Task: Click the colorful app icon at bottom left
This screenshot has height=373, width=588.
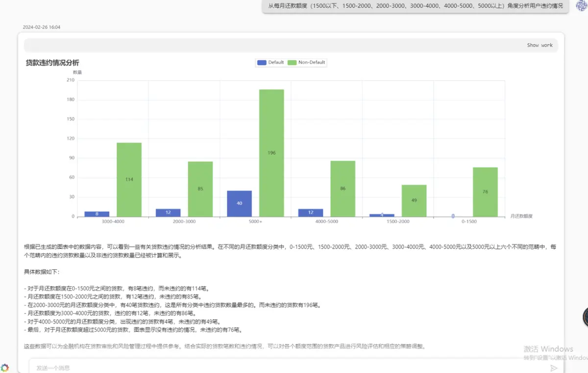Action: (x=5, y=368)
